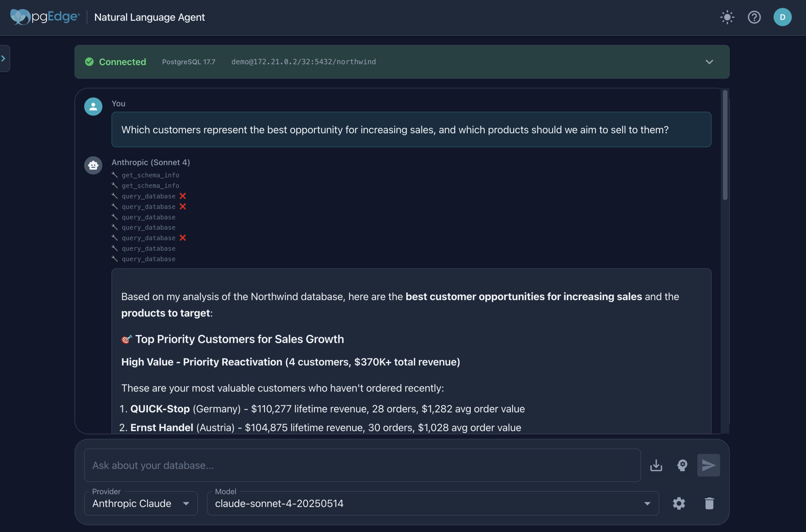The width and height of the screenshot is (806, 532).
Task: Click the chat panel vertical scrollbar
Action: tap(725, 146)
